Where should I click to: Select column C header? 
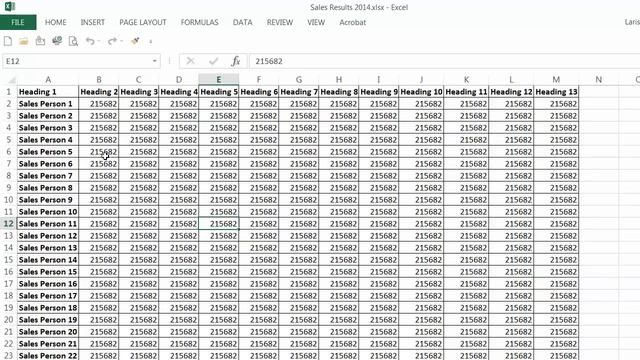(x=139, y=80)
